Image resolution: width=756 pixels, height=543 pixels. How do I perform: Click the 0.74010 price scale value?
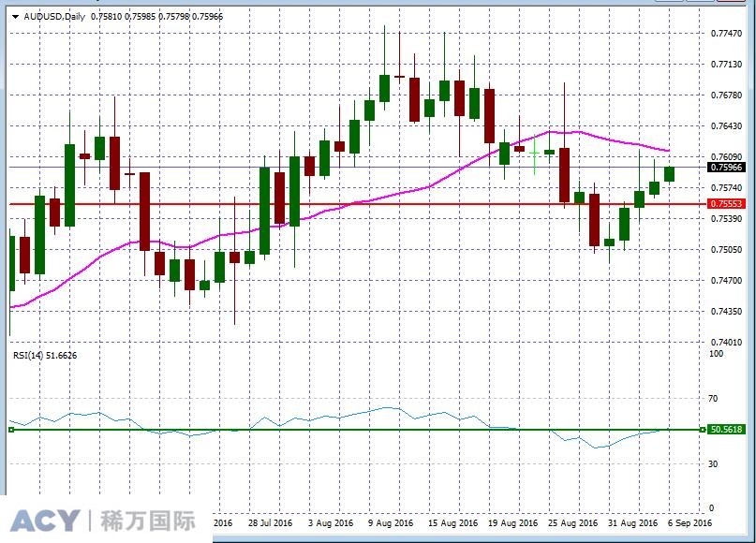click(x=727, y=342)
